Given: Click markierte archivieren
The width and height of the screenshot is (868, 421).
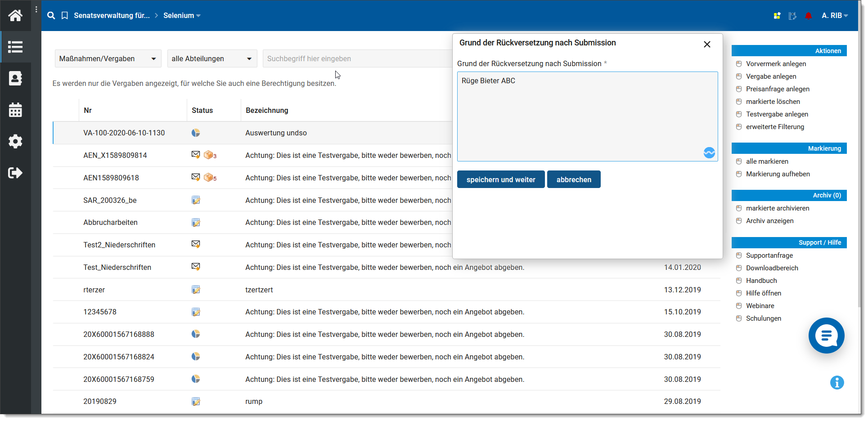Looking at the screenshot, I should click(778, 208).
